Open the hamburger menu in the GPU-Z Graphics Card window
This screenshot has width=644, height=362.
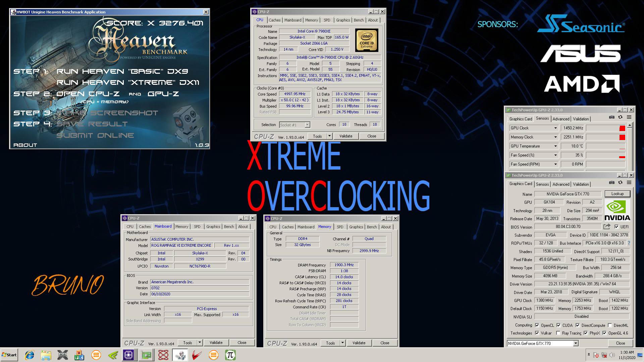coord(629,183)
